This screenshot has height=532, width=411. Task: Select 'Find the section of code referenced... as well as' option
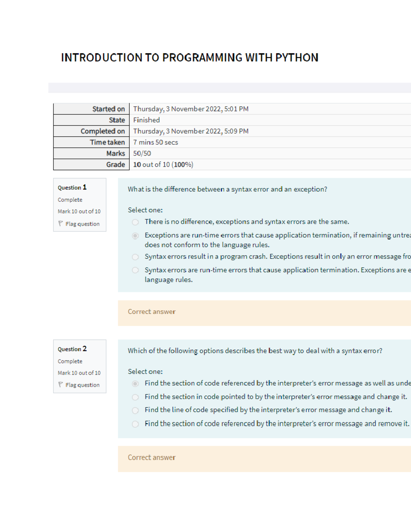pyautogui.click(x=135, y=384)
